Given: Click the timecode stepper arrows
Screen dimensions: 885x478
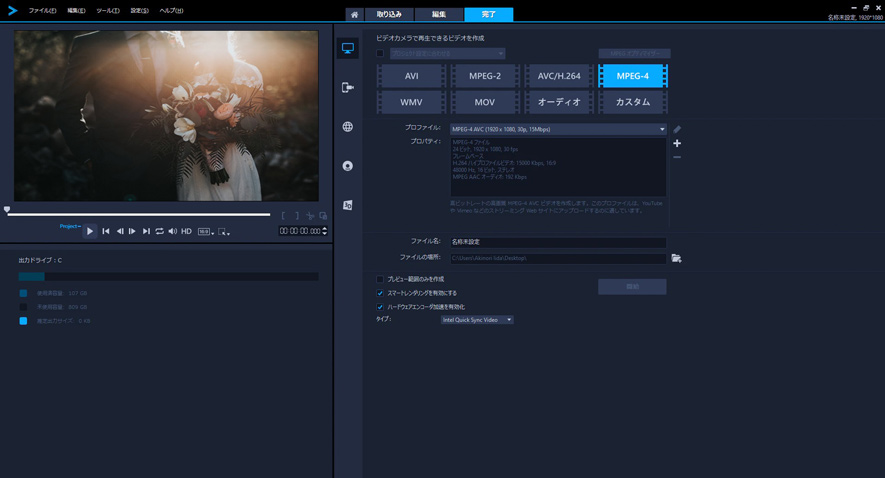Looking at the screenshot, I should (325, 231).
